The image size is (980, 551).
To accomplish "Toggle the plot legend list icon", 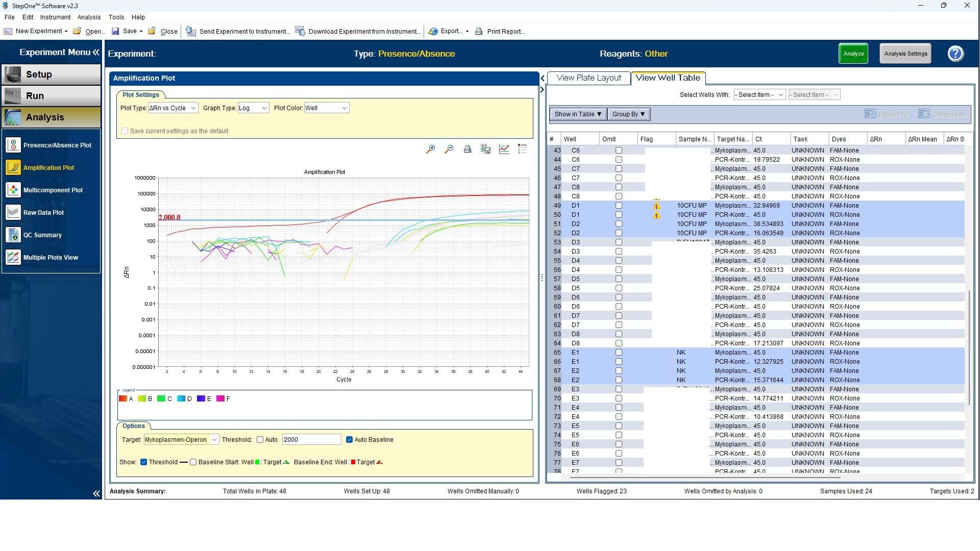I will point(522,149).
